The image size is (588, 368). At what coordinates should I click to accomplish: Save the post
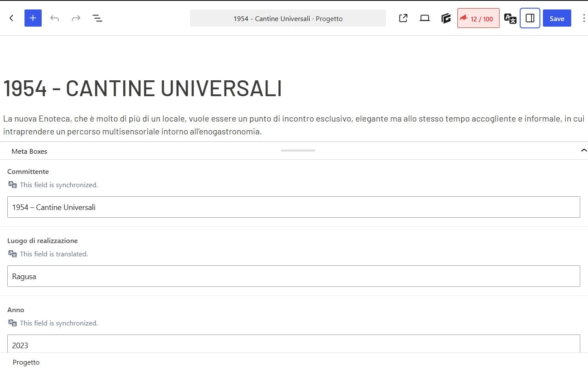coord(557,18)
